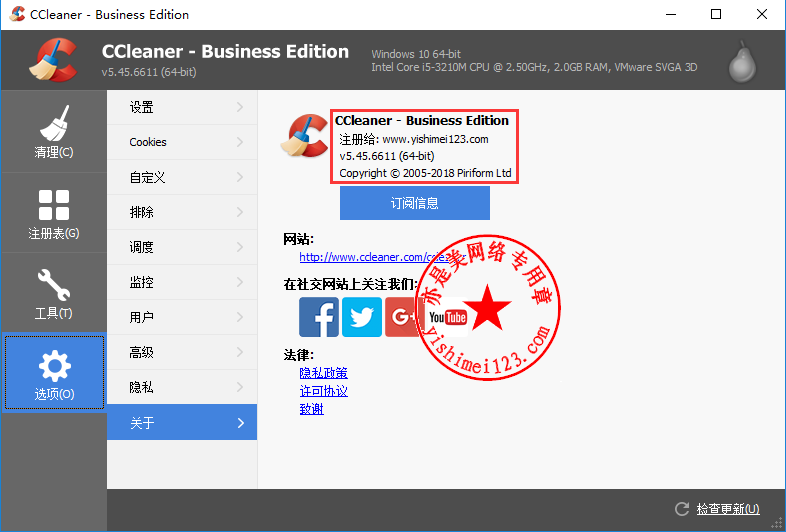The image size is (786, 532).
Task: Open the 清理(C) cleaner section
Action: [x=54, y=131]
